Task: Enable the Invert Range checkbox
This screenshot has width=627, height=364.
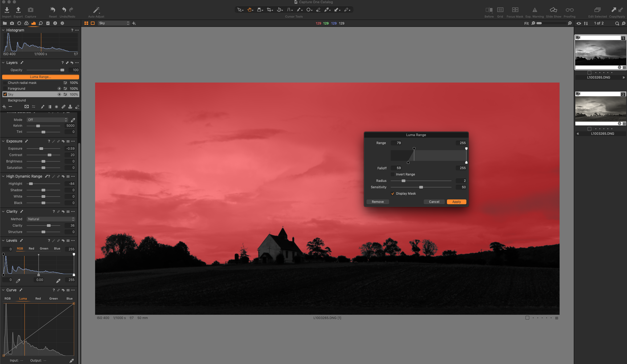Action: click(x=393, y=174)
